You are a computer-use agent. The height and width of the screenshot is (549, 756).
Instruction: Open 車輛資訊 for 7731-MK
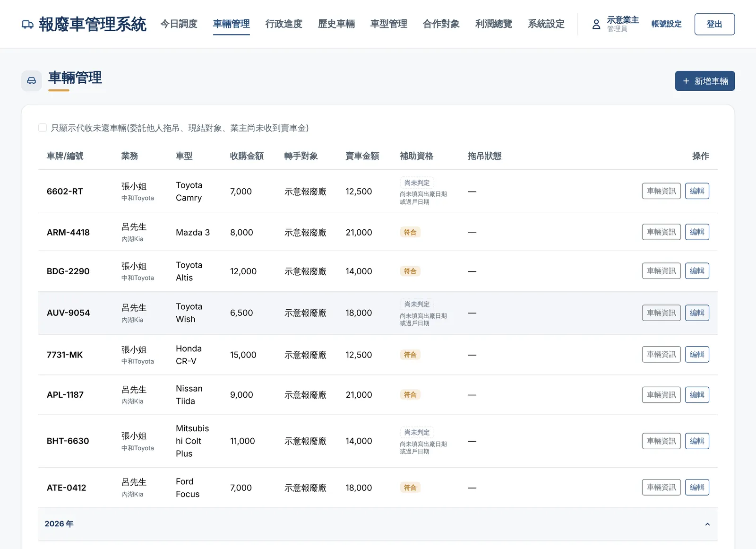coord(661,355)
